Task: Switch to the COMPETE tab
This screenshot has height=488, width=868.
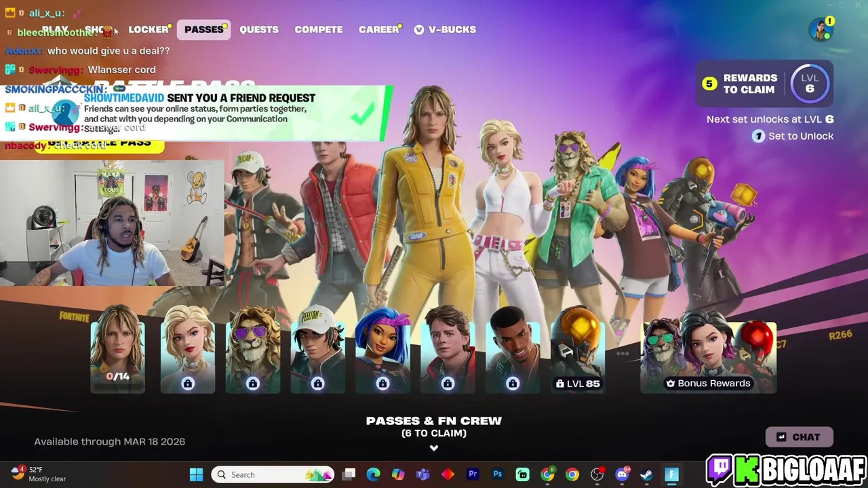Action: point(319,30)
